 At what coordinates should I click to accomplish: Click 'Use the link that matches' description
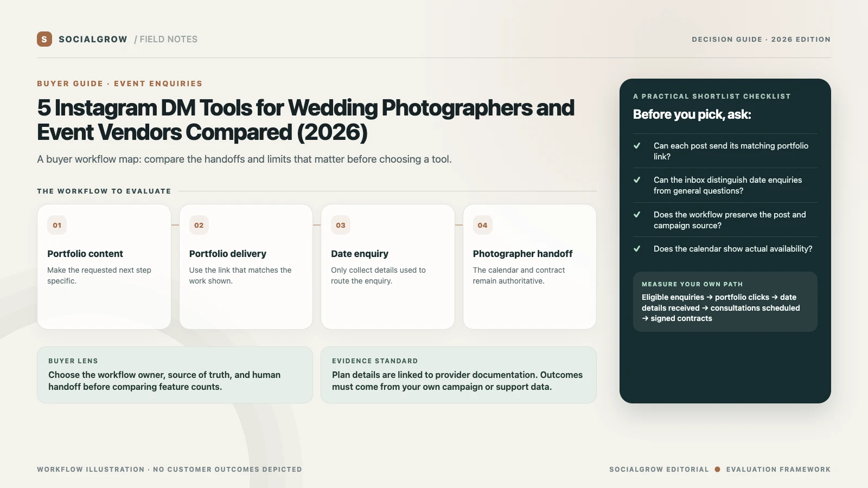240,275
